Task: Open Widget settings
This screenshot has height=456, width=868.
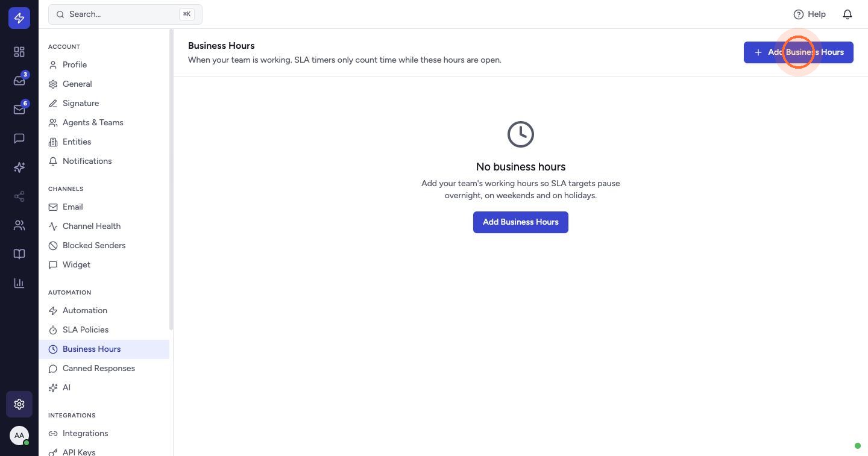Action: [104, 265]
